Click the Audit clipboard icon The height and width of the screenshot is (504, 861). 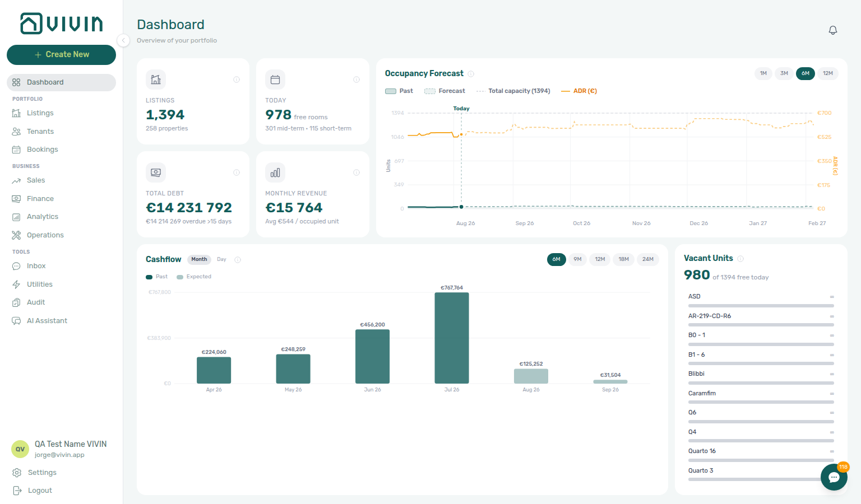click(16, 302)
